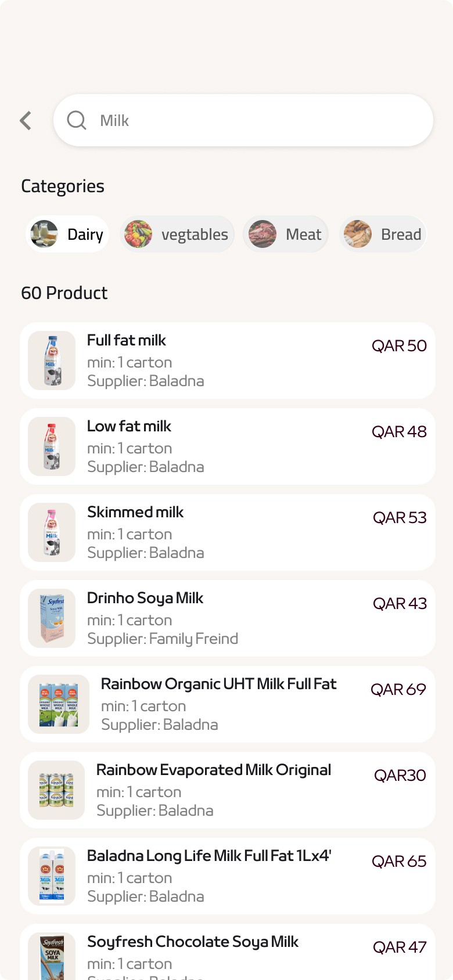Focus the Milk search field

tap(243, 120)
